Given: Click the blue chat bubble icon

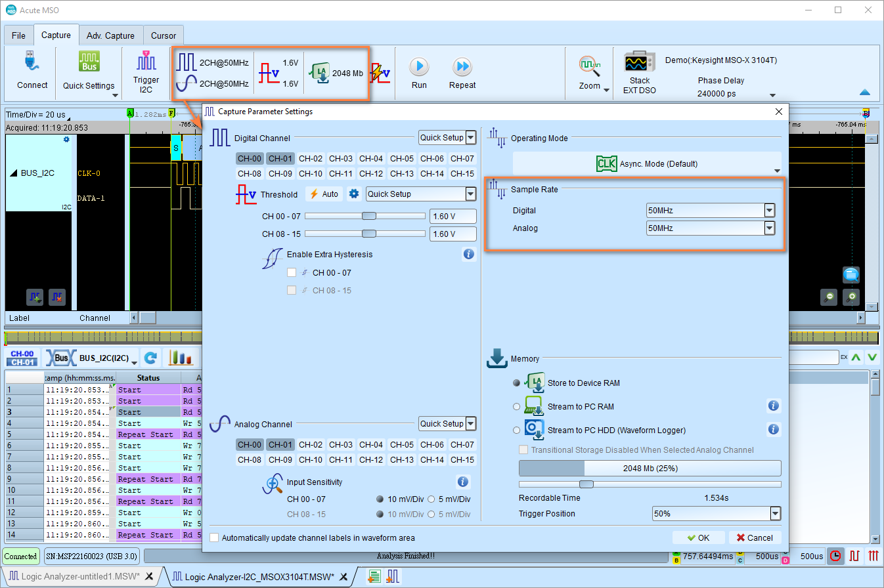Looking at the screenshot, I should tap(851, 274).
